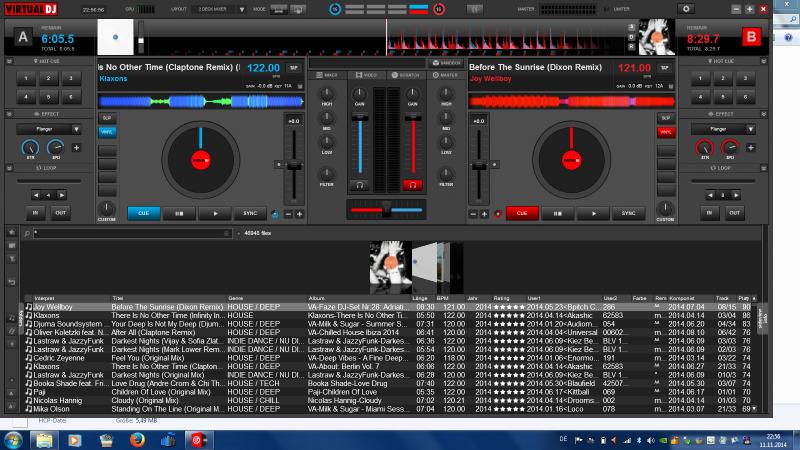Click the left blue 16-beat counter circle
Screen dimensions: 800x450
tap(335, 9)
